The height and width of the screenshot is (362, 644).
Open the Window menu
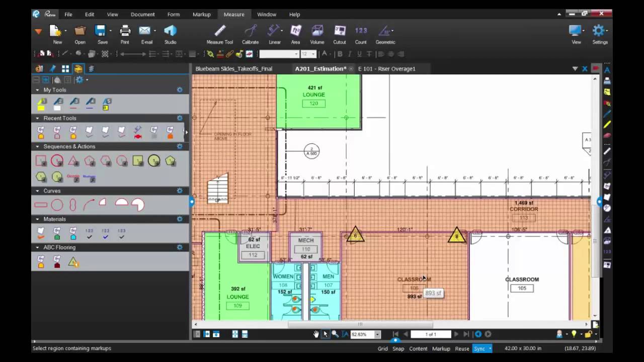267,15
